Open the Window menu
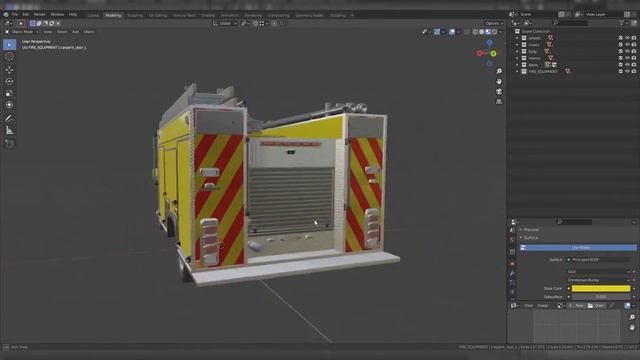The height and width of the screenshot is (360, 640). tap(57, 15)
